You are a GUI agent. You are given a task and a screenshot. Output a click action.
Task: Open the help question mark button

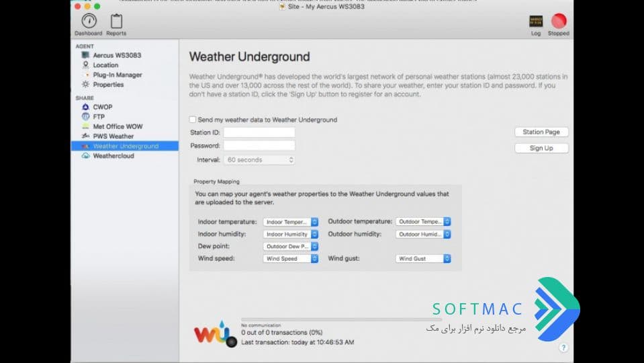[x=563, y=348]
